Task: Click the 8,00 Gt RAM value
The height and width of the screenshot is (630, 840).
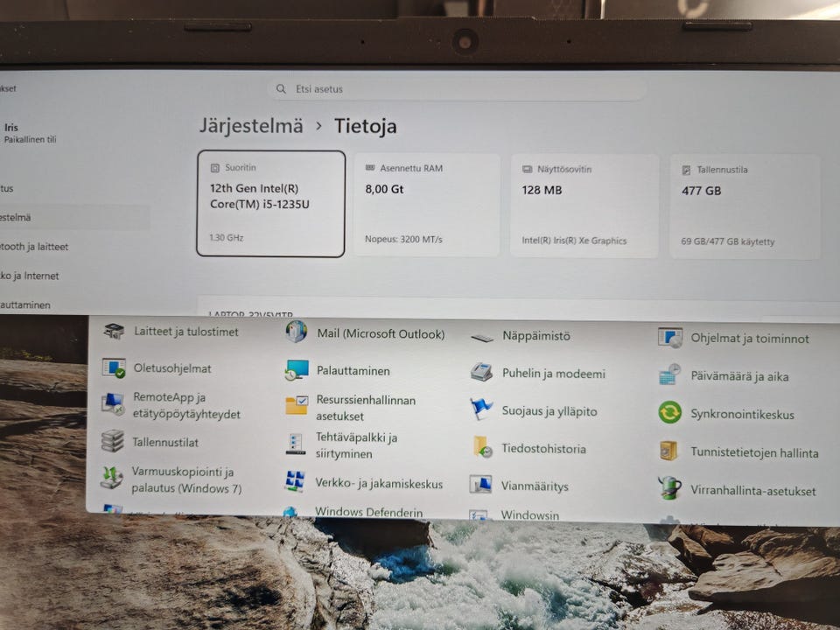Action: click(x=384, y=189)
